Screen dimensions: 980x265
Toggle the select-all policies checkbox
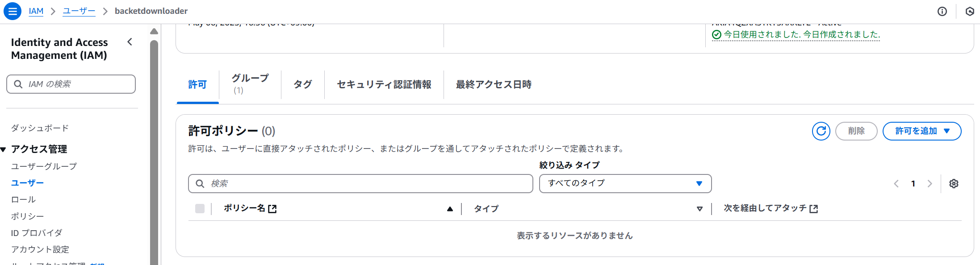[x=200, y=209]
